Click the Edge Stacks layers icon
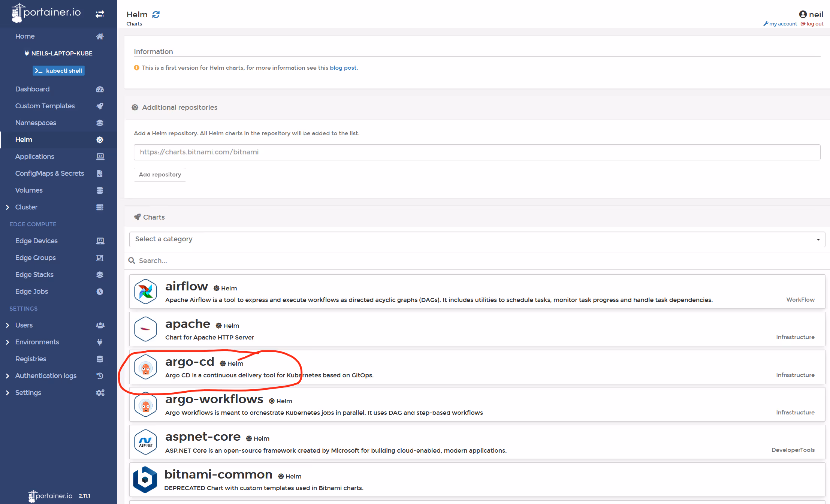Image resolution: width=830 pixels, height=504 pixels. [x=100, y=275]
